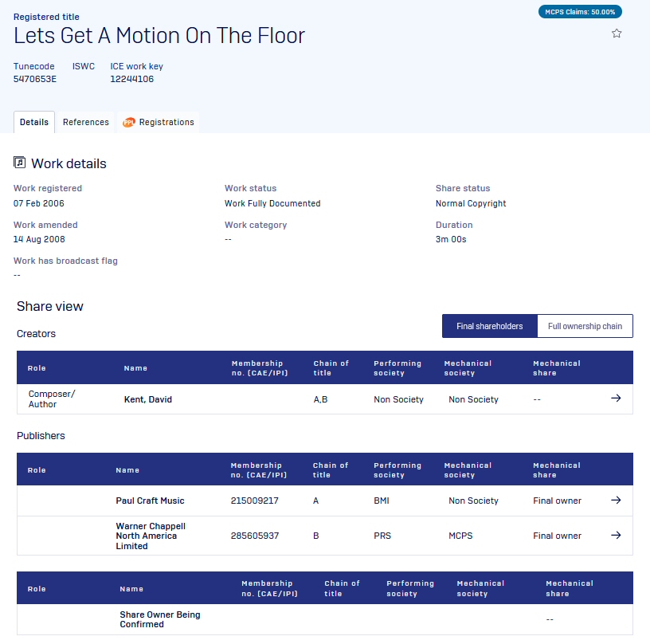Click the ICE work key 12244106
Viewport: 650px width, 644px height.
click(131, 79)
